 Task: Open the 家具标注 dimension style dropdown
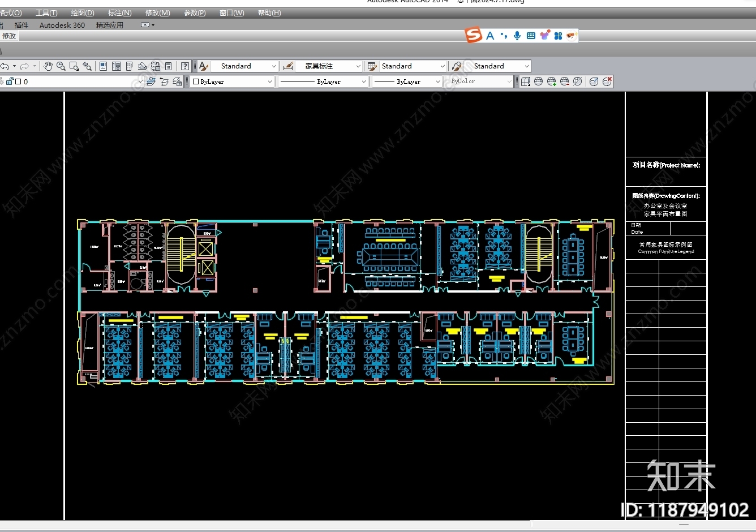pyautogui.click(x=329, y=66)
